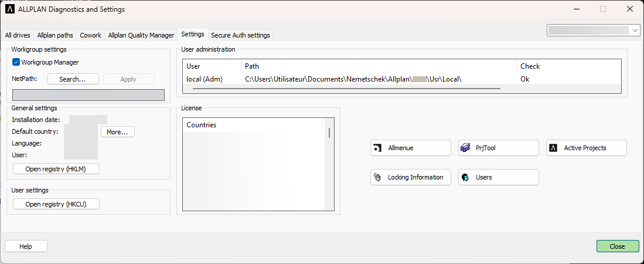The image size is (644, 264).
Task: Click the License list vertical scrollbar
Action: [329, 133]
